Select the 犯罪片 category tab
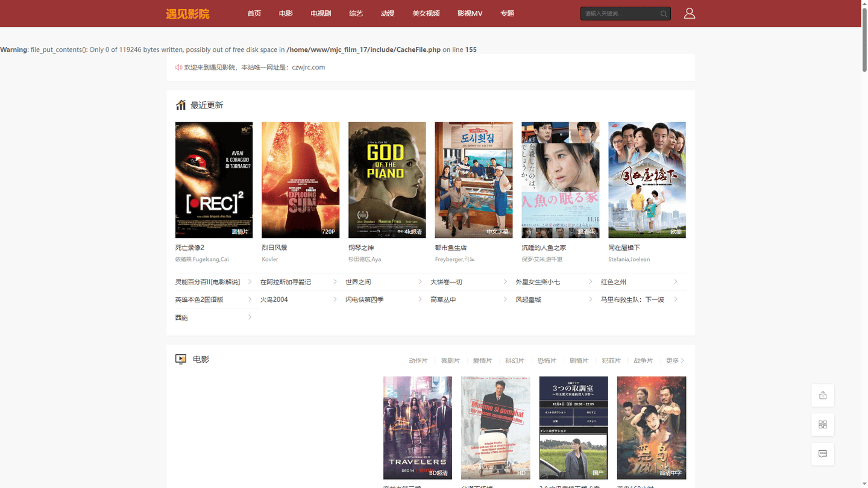 pos(611,361)
